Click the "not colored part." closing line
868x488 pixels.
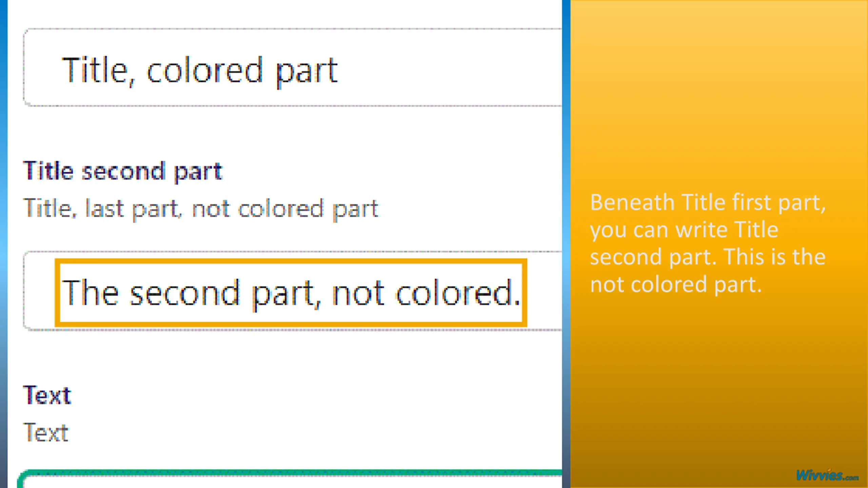676,285
